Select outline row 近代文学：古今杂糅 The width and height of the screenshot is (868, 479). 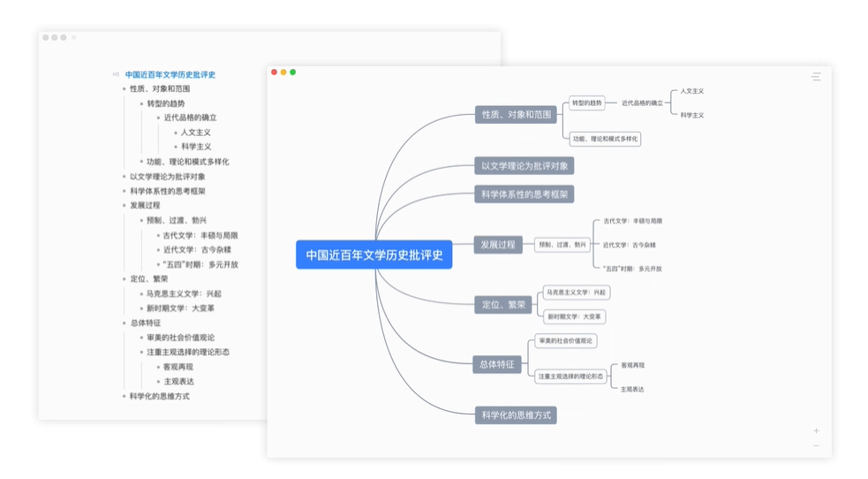(198, 250)
